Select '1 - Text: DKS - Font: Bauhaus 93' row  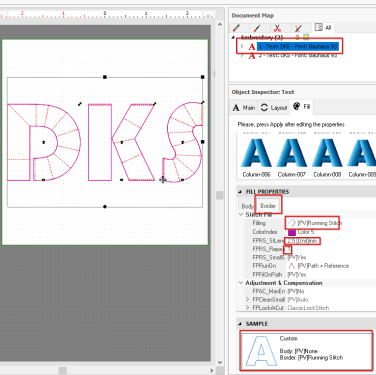pyautogui.click(x=298, y=46)
